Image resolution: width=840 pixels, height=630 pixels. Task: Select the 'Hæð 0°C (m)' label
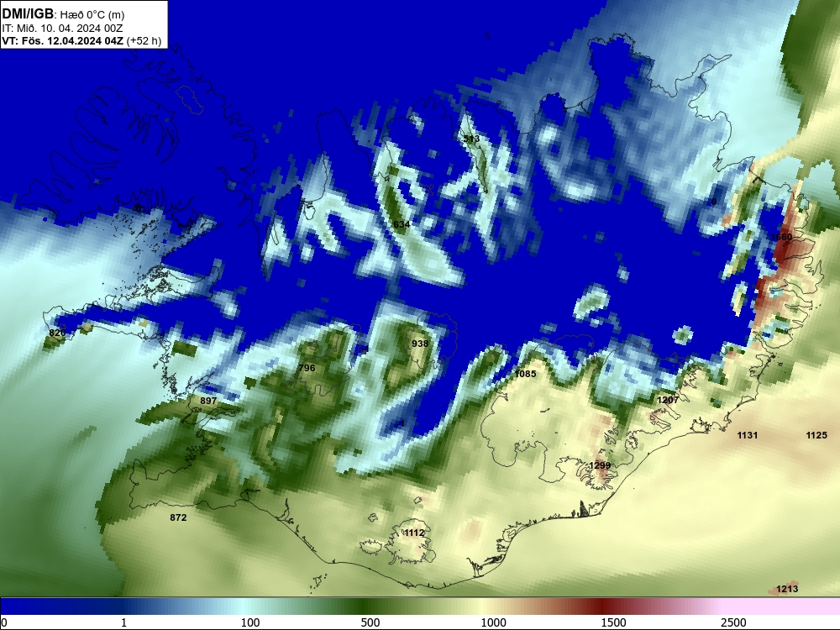pos(92,15)
